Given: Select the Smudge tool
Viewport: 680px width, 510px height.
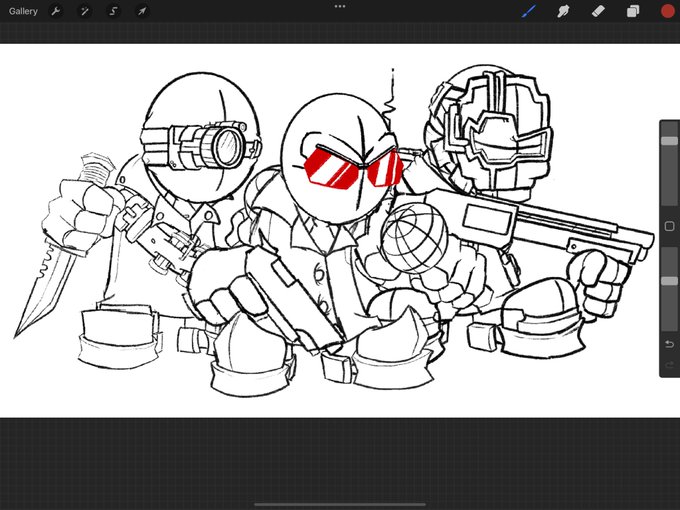Looking at the screenshot, I should [x=563, y=11].
